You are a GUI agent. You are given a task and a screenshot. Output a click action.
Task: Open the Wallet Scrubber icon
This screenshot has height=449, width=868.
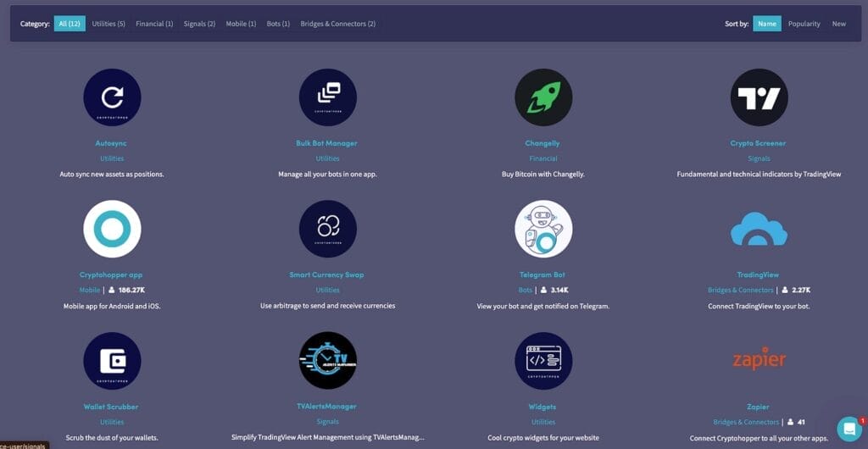click(x=112, y=360)
